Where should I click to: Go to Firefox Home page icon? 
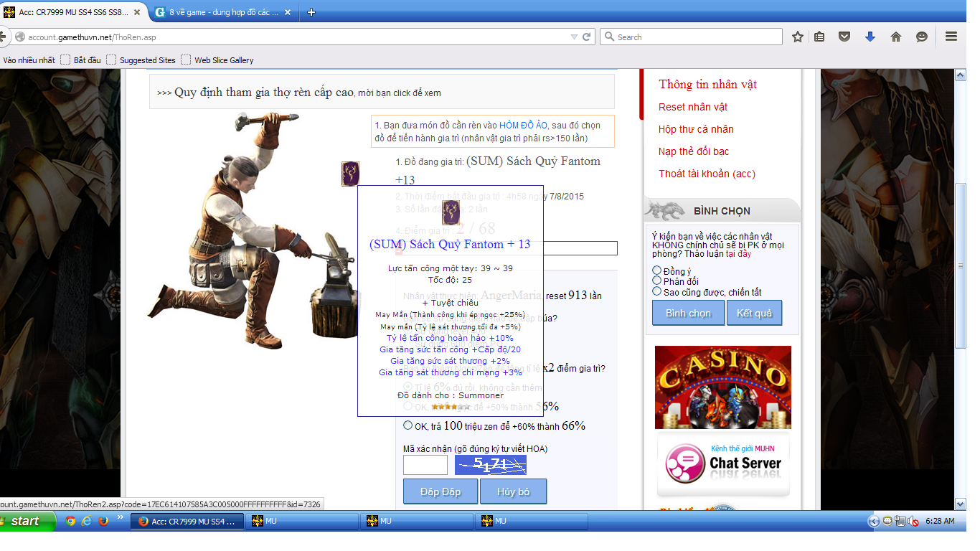[895, 37]
